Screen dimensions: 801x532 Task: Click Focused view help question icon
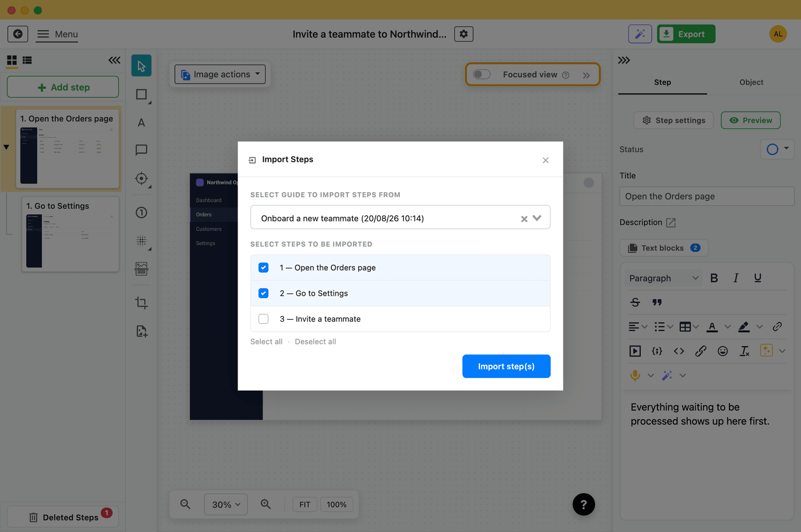[566, 75]
